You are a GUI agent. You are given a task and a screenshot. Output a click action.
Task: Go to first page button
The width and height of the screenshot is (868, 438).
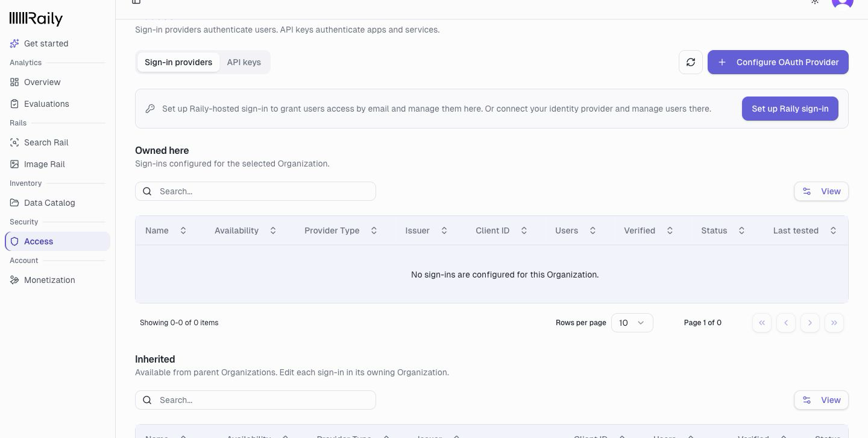(762, 323)
